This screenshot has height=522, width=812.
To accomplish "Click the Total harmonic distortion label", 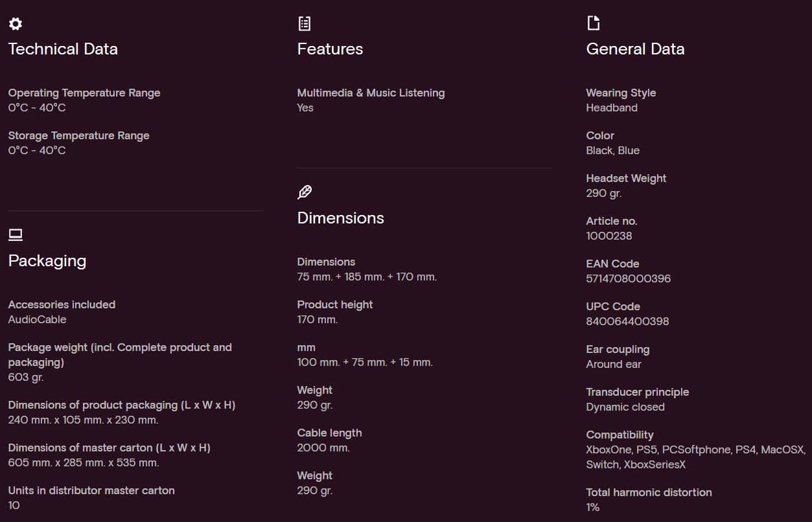I will coord(649,492).
